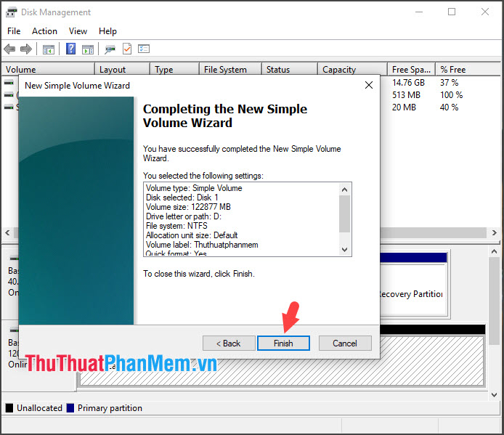
Task: Click the 'Allocation unit size: Default' line
Action: pos(192,235)
